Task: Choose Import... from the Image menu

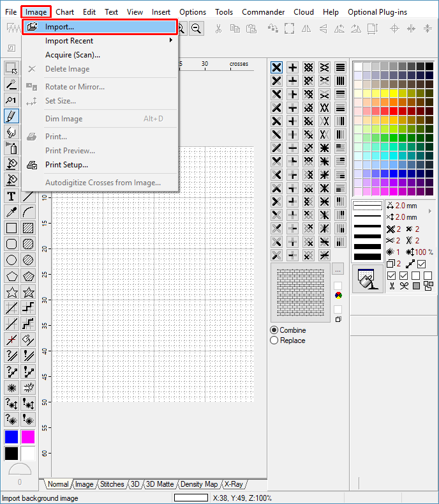Action: click(100, 27)
